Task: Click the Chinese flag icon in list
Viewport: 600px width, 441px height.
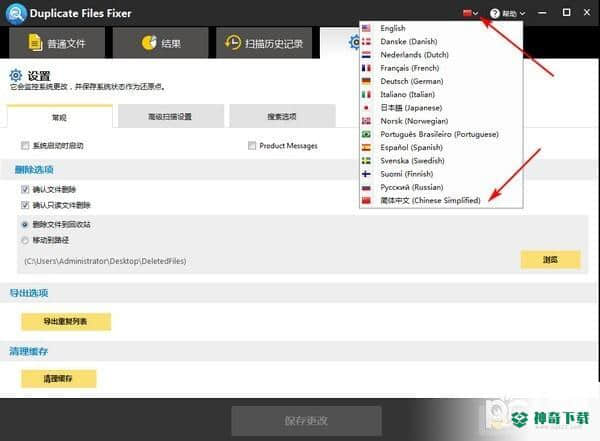Action: point(366,201)
